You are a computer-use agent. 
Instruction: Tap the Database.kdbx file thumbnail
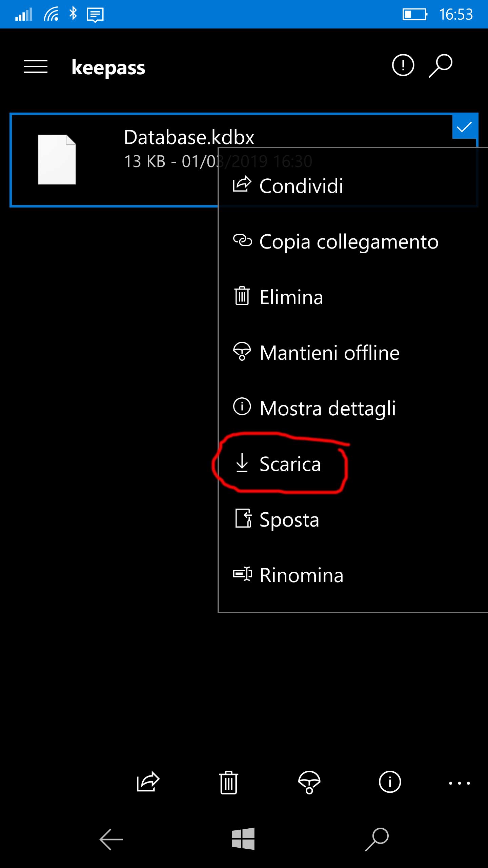pyautogui.click(x=57, y=160)
